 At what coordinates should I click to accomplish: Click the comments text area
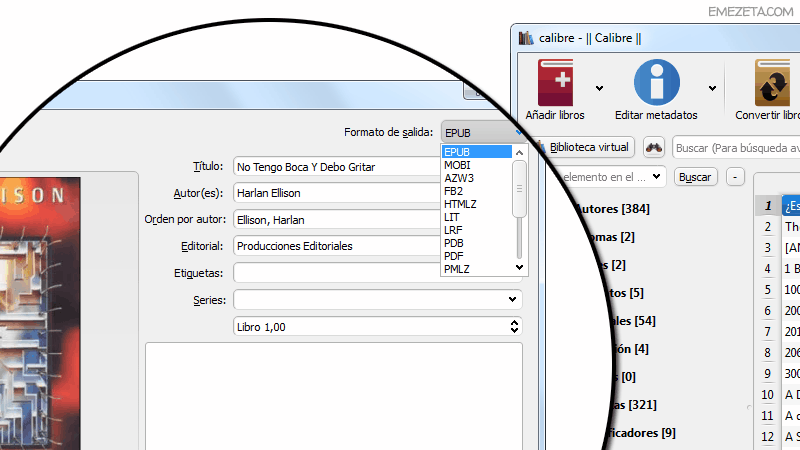tap(334, 396)
